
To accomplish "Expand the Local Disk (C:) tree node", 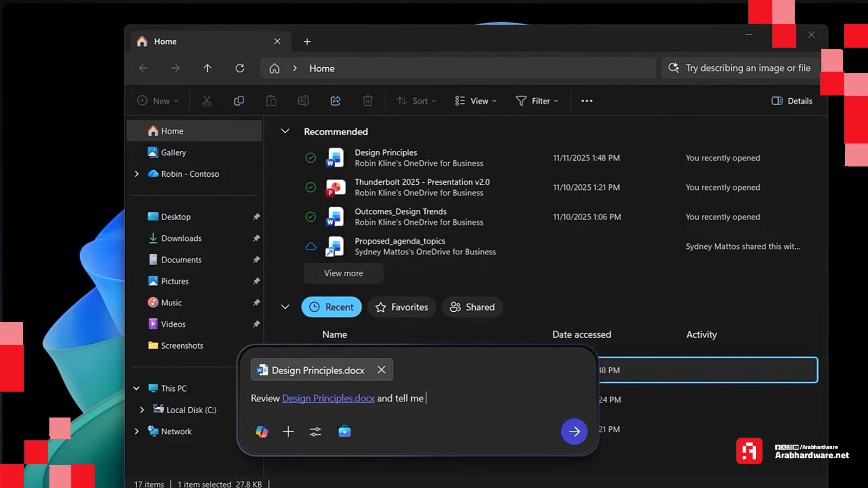I will coord(142,410).
